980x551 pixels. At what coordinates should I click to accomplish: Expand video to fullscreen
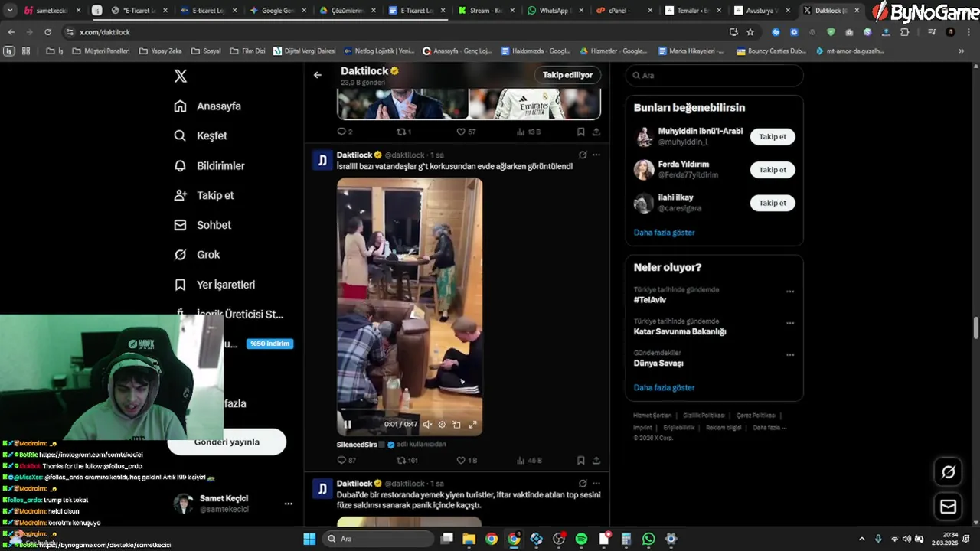pyautogui.click(x=472, y=425)
